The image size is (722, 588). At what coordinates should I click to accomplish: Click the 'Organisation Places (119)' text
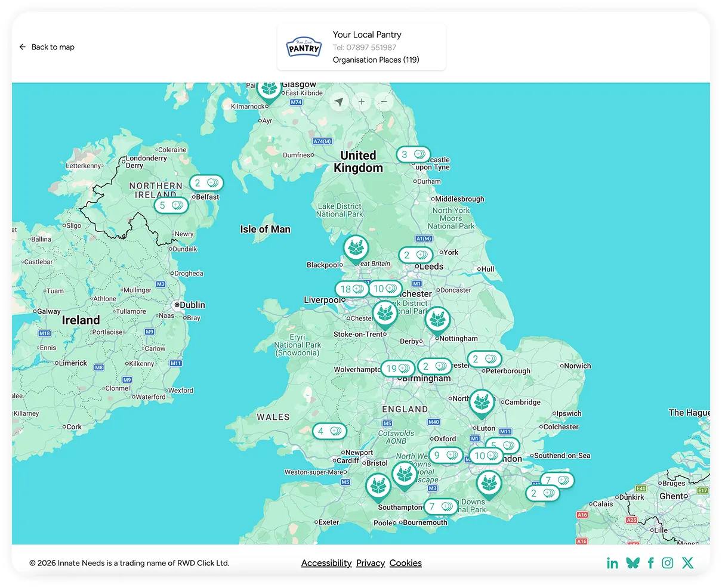click(x=376, y=60)
